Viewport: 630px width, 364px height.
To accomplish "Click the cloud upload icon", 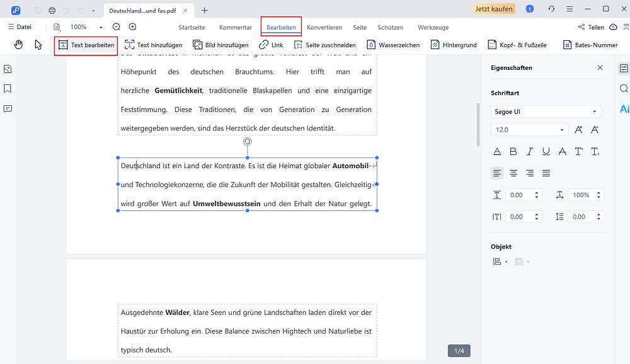I will [x=613, y=27].
